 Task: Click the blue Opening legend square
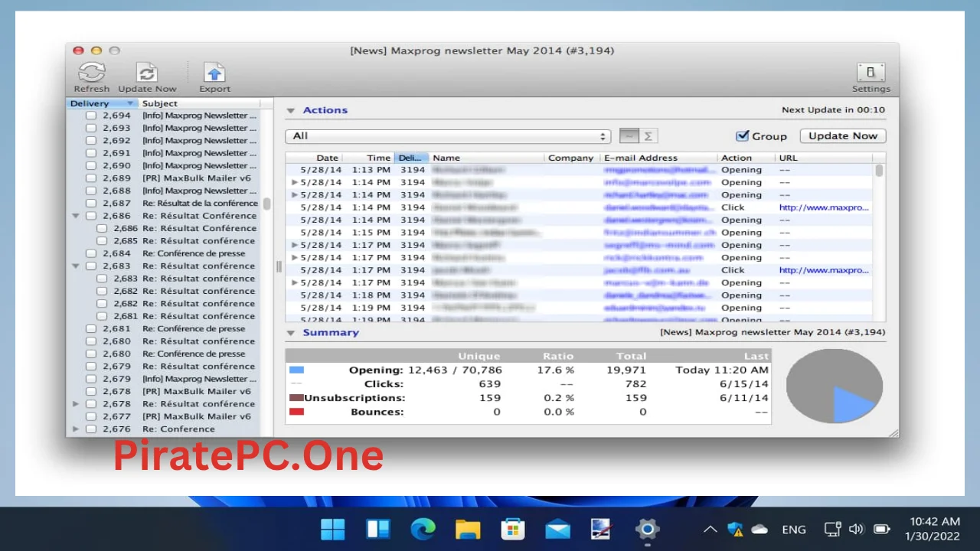(296, 370)
